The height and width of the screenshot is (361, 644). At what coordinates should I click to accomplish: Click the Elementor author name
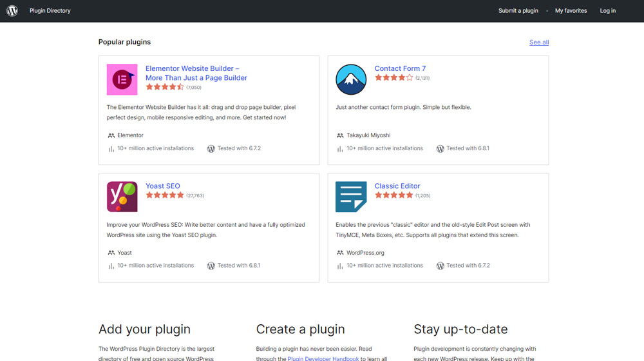pos(130,135)
